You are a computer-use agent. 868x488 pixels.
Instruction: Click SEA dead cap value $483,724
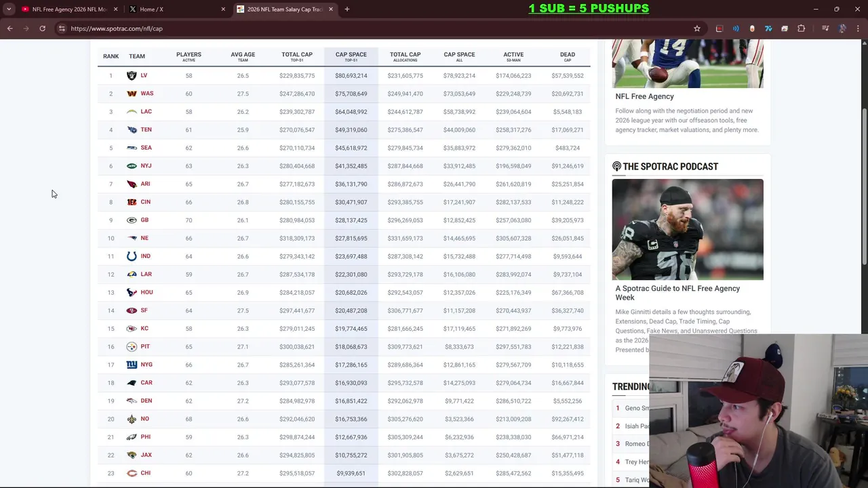tap(568, 148)
